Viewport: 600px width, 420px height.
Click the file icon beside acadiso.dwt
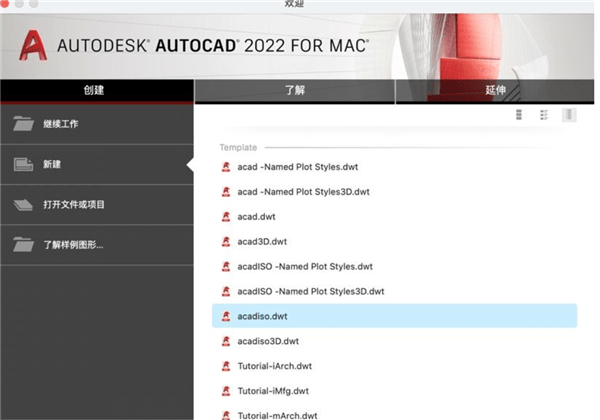226,316
